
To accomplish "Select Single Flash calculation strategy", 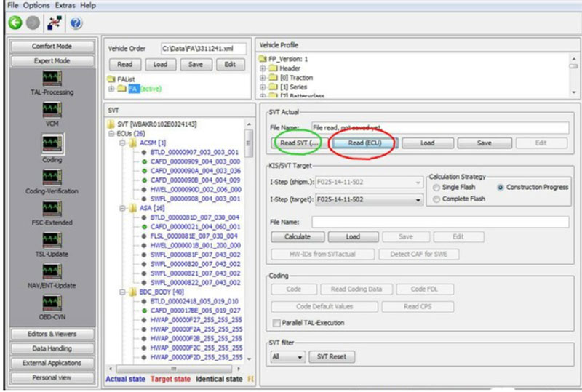I will pos(436,188).
